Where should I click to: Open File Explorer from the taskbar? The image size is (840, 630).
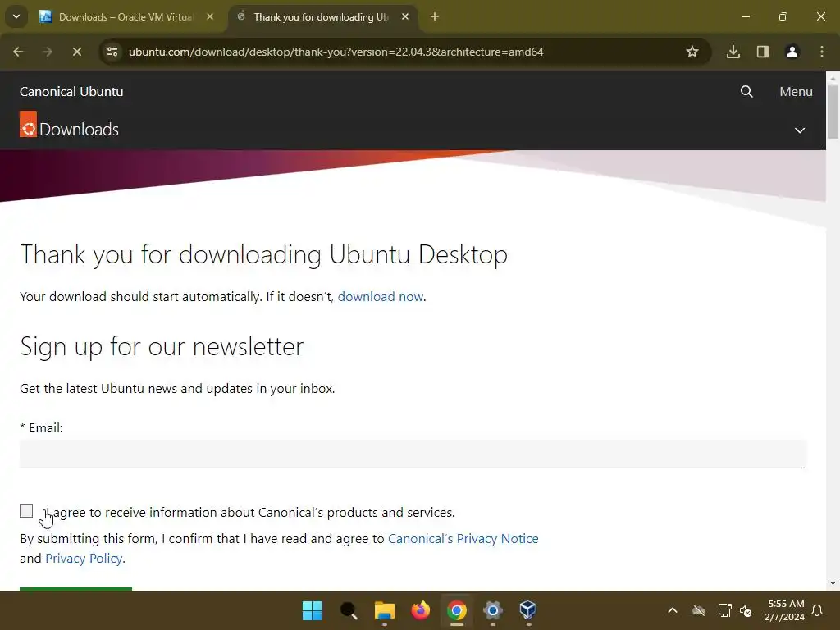tap(385, 610)
